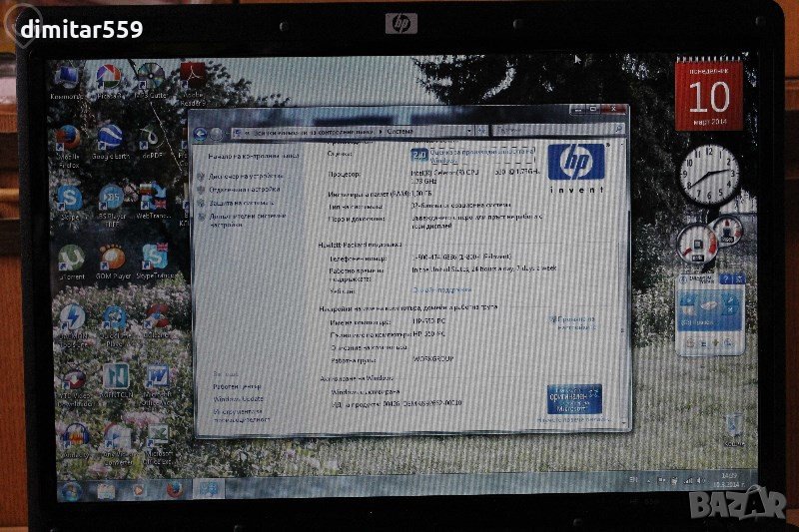Launch Mozilla Firefox from desktop icon
799x532 pixels.
coord(68,137)
